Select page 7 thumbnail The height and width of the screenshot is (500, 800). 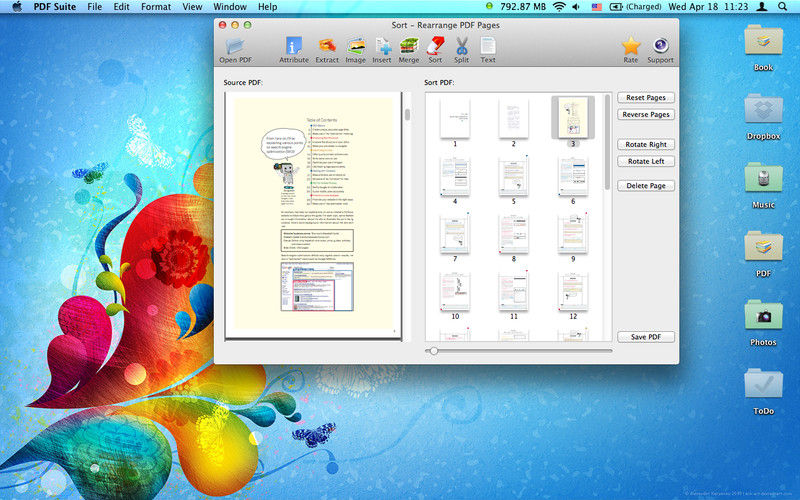tap(455, 234)
